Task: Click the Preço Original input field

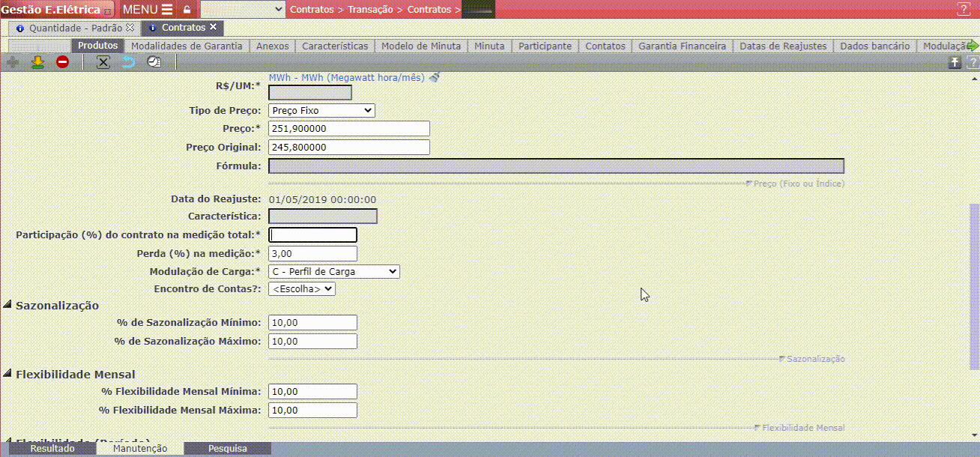Action: pos(349,147)
